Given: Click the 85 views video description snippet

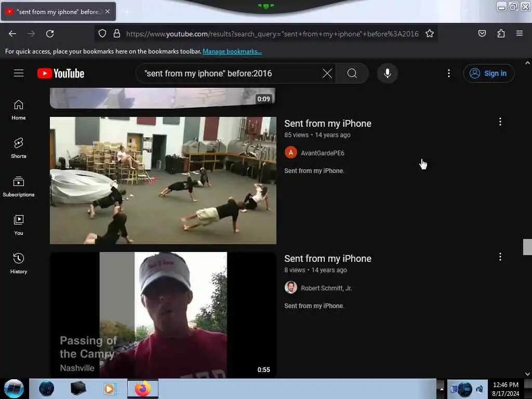Looking at the screenshot, I should coord(314,170).
